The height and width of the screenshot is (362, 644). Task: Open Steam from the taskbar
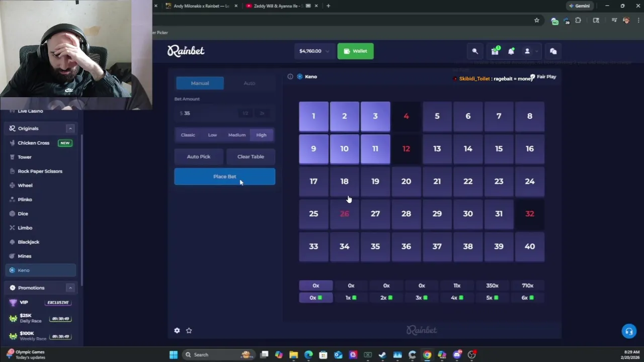pos(382,354)
